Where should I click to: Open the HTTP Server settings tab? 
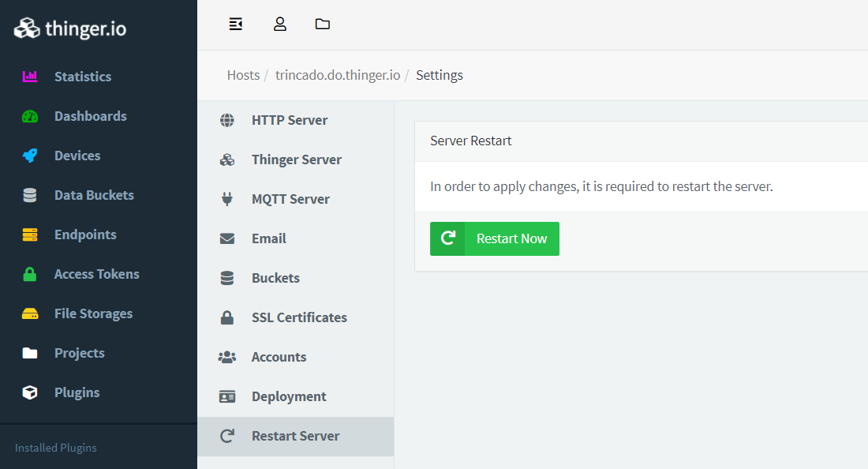pos(289,120)
